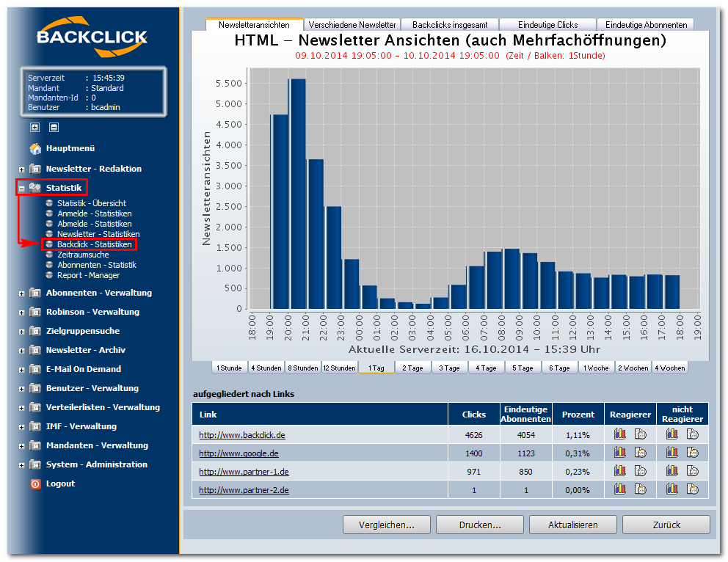Click the Hauptmenü home icon
The height and width of the screenshot is (562, 728).
[35, 148]
